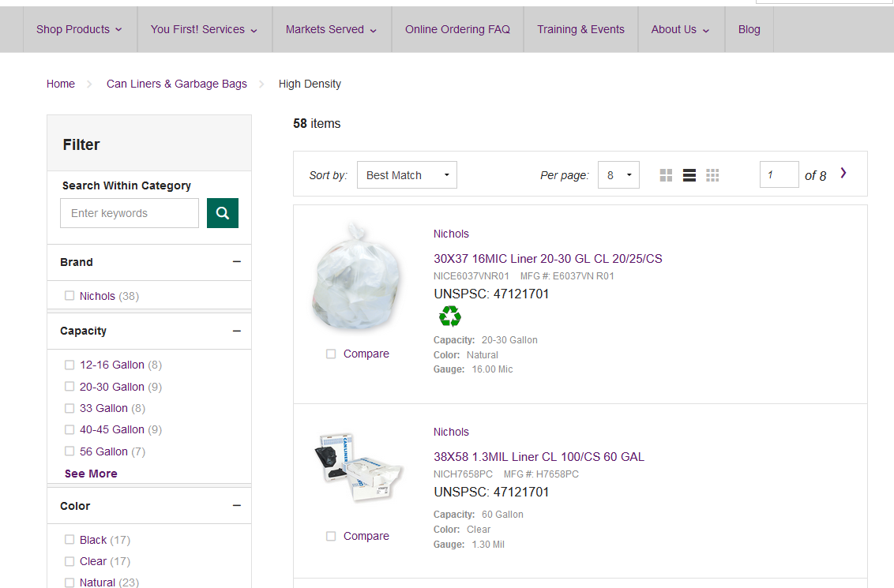Screen dimensions: 894x588
Task: Switch to small grid view icon
Action: tap(712, 175)
